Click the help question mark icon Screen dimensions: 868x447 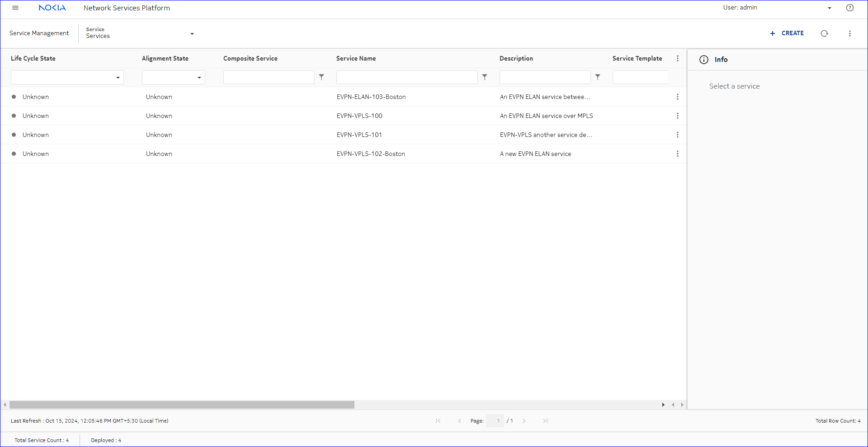click(850, 8)
